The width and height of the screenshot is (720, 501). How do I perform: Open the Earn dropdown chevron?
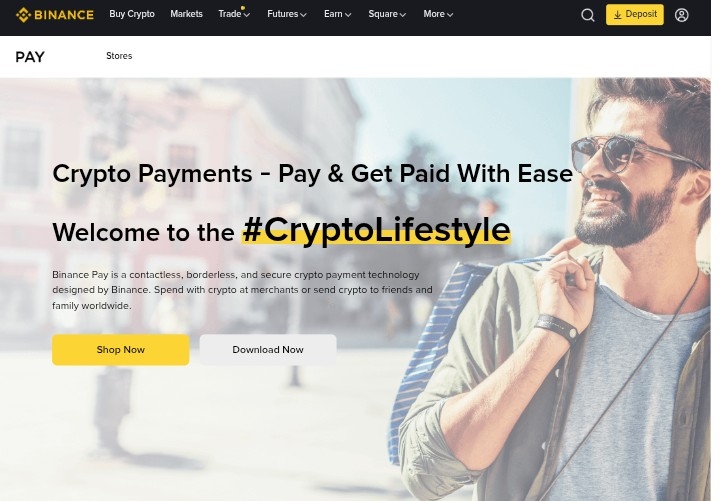point(348,15)
